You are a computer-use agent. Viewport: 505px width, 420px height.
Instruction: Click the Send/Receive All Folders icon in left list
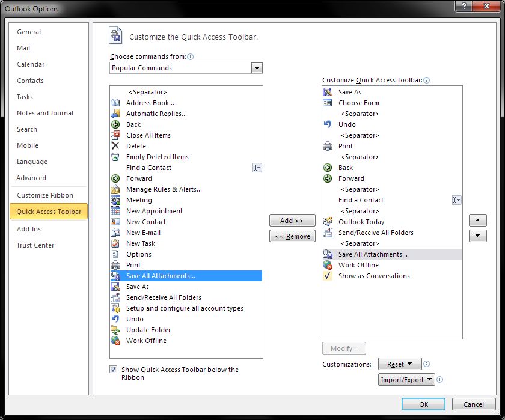point(115,297)
